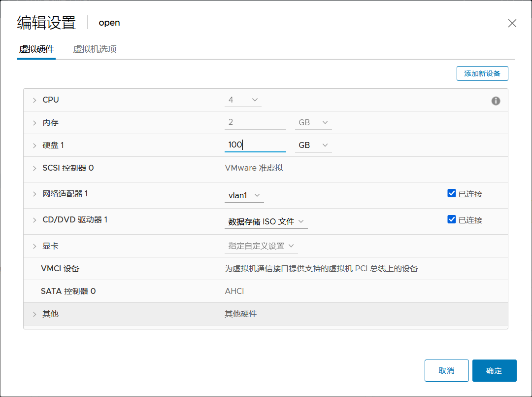Open the vlan1 network dropdown
Viewport: 532px width, 397px height.
(x=244, y=195)
